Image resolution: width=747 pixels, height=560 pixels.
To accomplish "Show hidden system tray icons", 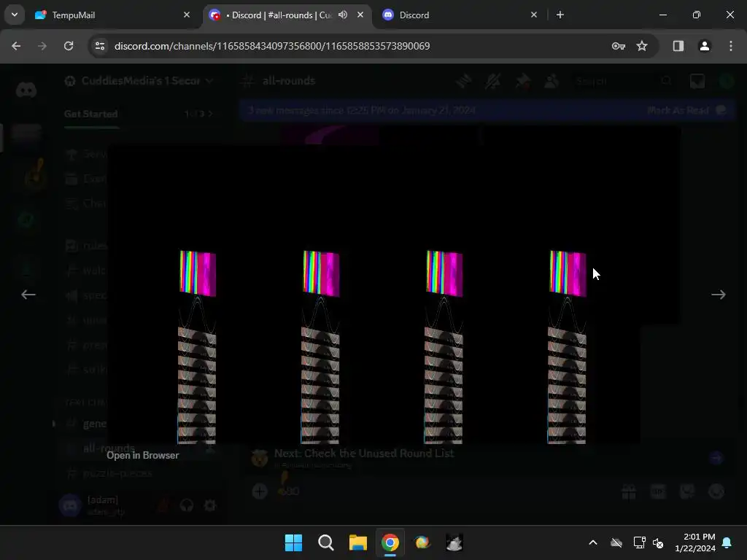I will point(593,542).
